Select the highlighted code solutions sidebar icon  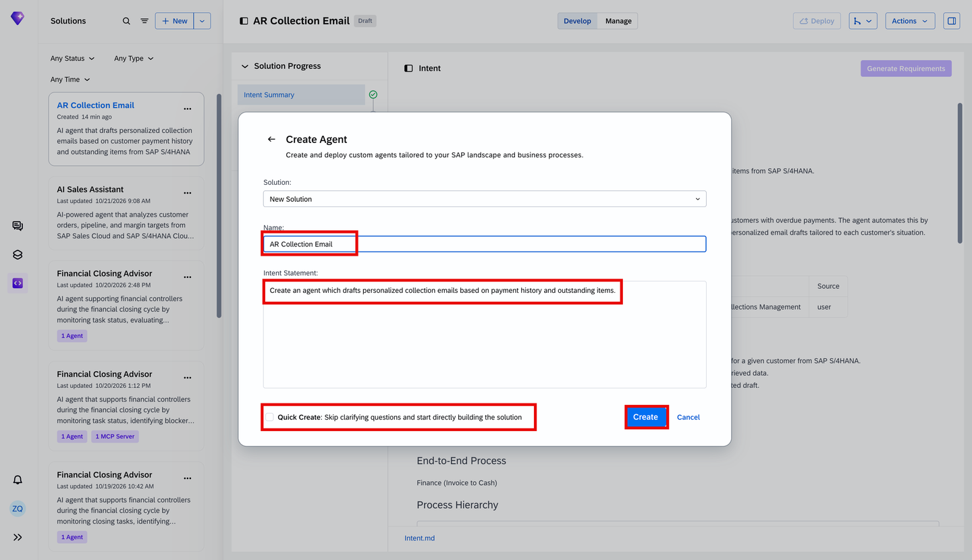[18, 283]
